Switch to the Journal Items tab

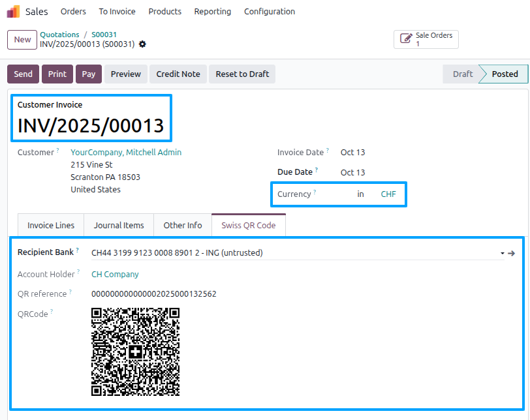[x=119, y=225]
